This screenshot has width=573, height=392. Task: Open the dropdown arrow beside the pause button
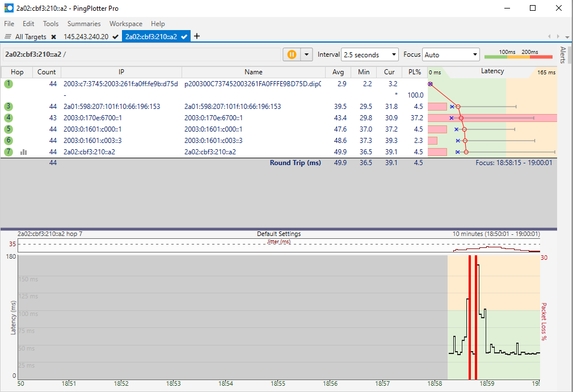pos(306,54)
